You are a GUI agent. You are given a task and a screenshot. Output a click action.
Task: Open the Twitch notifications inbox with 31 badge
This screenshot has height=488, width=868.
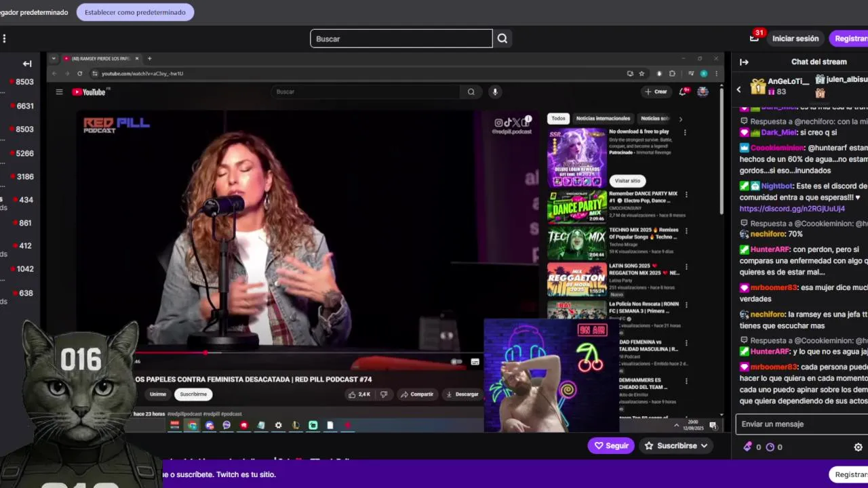[755, 38]
